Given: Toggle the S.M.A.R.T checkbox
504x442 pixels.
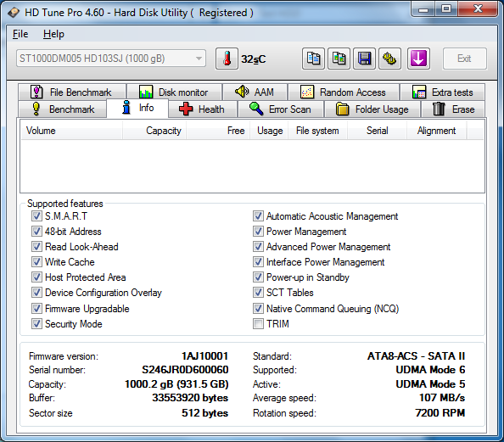Looking at the screenshot, I should [x=36, y=216].
